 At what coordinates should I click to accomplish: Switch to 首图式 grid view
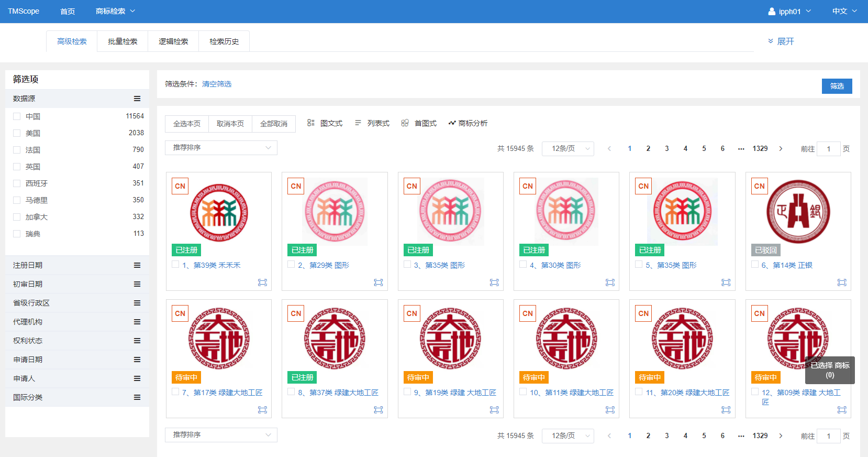coord(419,123)
